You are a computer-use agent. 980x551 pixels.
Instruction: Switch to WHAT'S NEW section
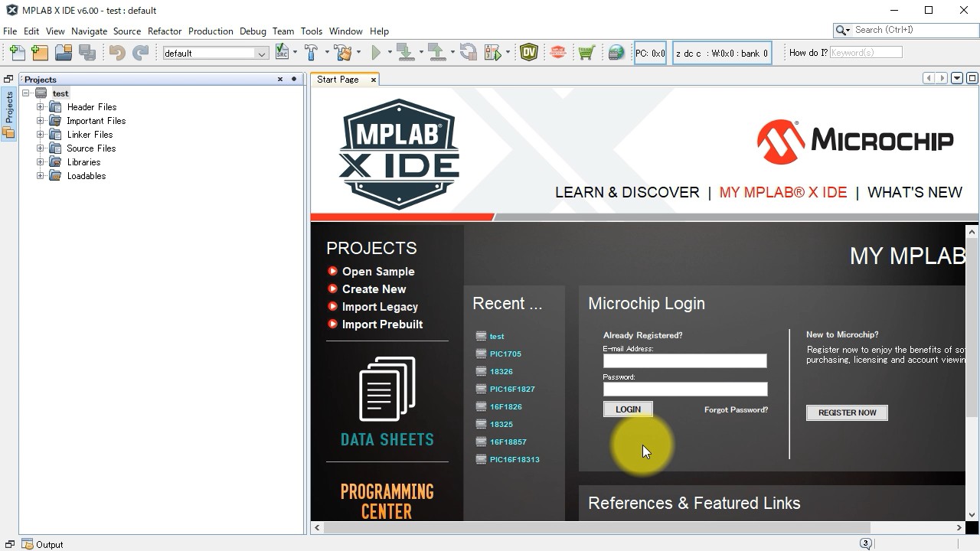pyautogui.click(x=914, y=192)
